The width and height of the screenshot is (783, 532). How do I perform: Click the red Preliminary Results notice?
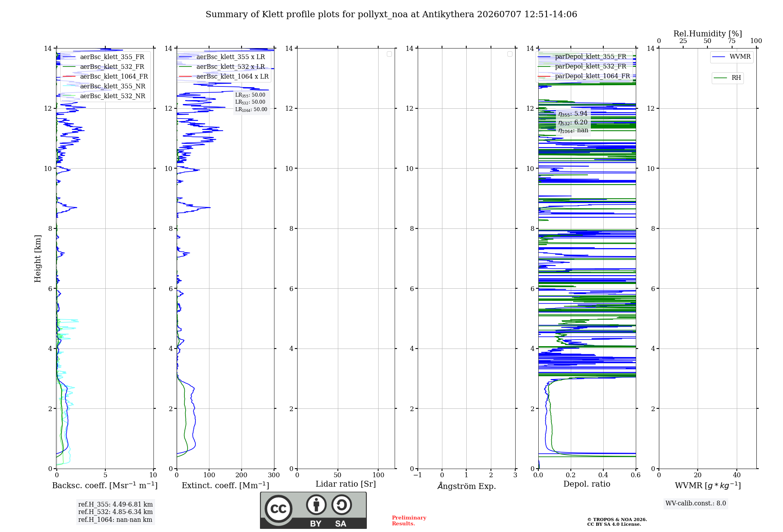pyautogui.click(x=409, y=521)
